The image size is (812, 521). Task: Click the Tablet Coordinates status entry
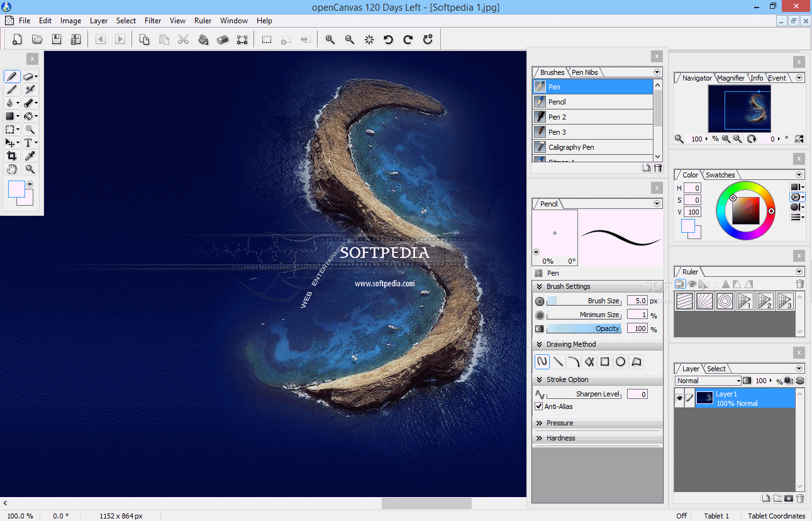(x=776, y=516)
